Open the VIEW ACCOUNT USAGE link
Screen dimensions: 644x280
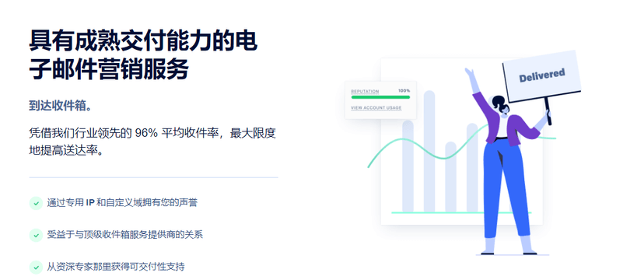[x=376, y=108]
